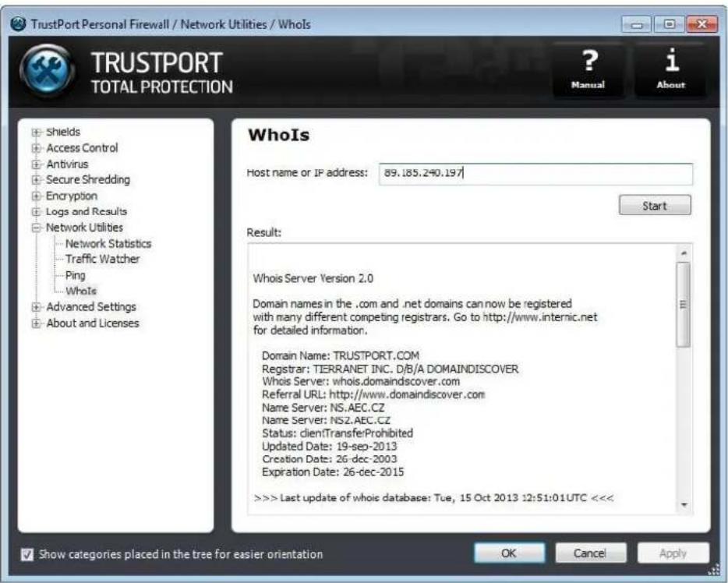Viewport: 728px width, 583px height.
Task: Click the TrustPort wrench logo icon
Action: tap(47, 69)
